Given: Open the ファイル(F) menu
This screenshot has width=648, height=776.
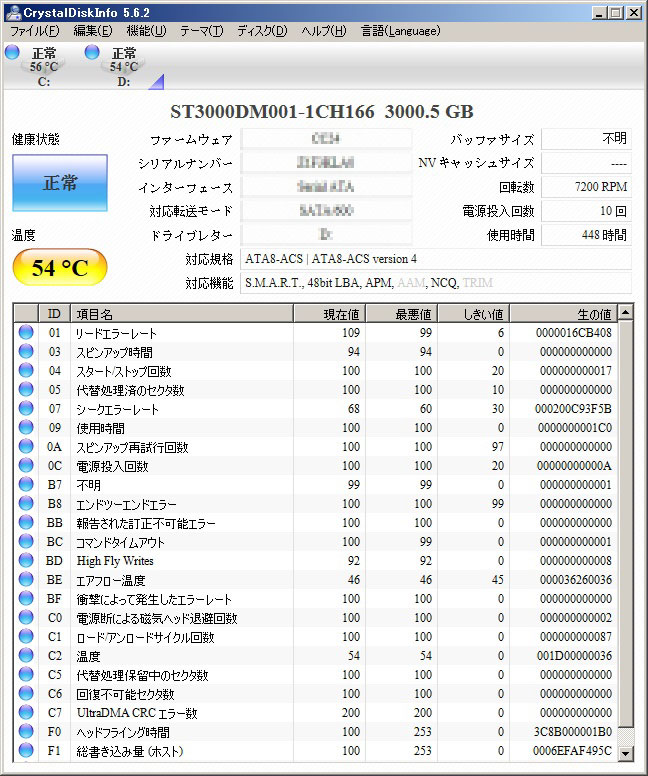Looking at the screenshot, I should [x=35, y=31].
